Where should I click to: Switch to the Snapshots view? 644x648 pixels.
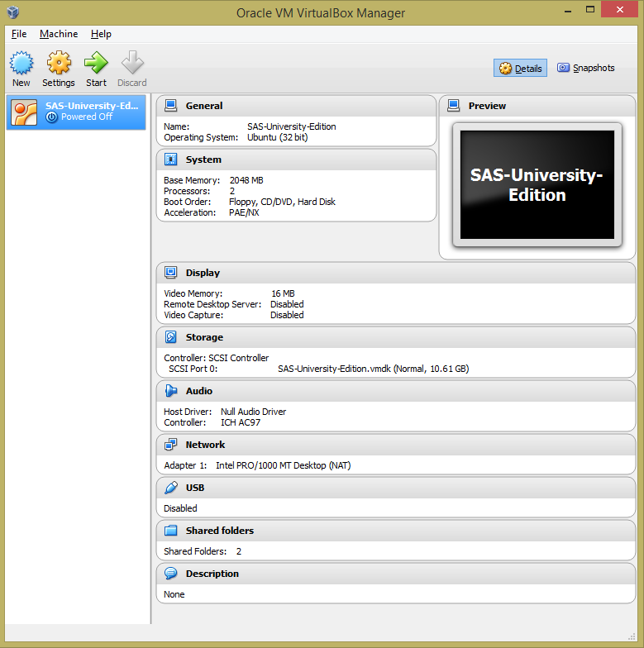(x=586, y=69)
